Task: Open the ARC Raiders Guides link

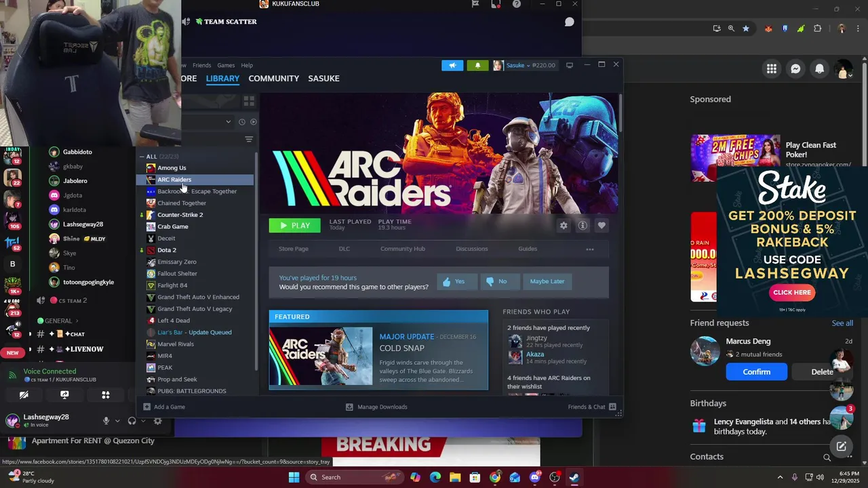Action: pyautogui.click(x=528, y=249)
